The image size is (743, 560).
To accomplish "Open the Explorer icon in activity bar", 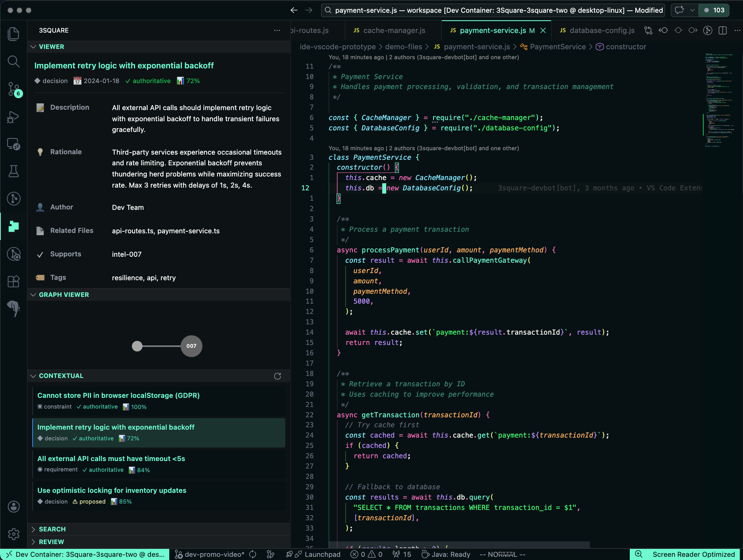I will (x=14, y=34).
